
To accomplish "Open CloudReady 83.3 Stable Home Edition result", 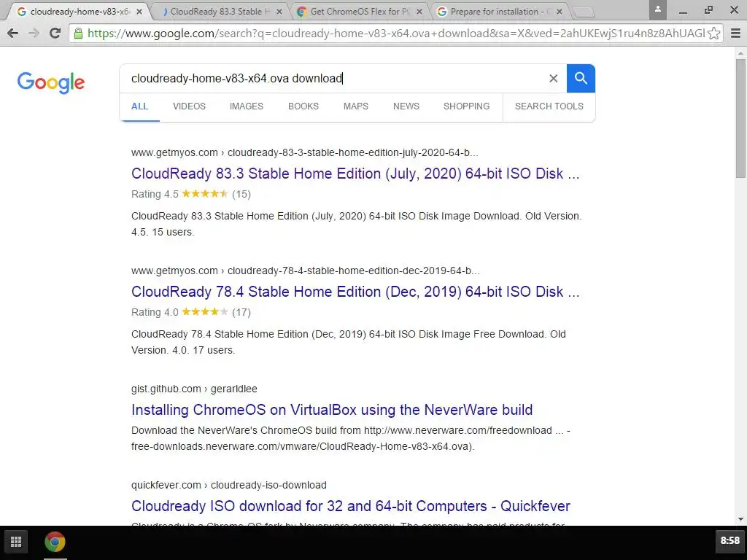I will click(355, 174).
